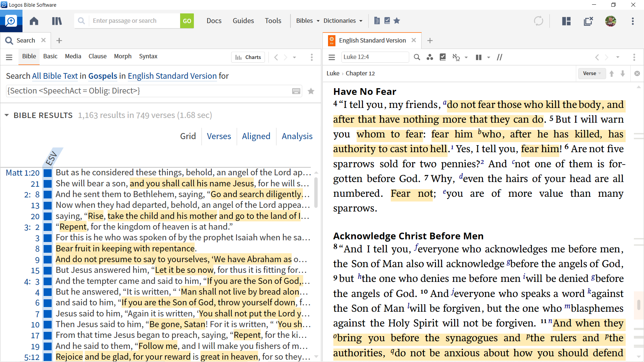644x362 pixels.
Task: Click the All Bible Text link
Action: tap(55, 76)
